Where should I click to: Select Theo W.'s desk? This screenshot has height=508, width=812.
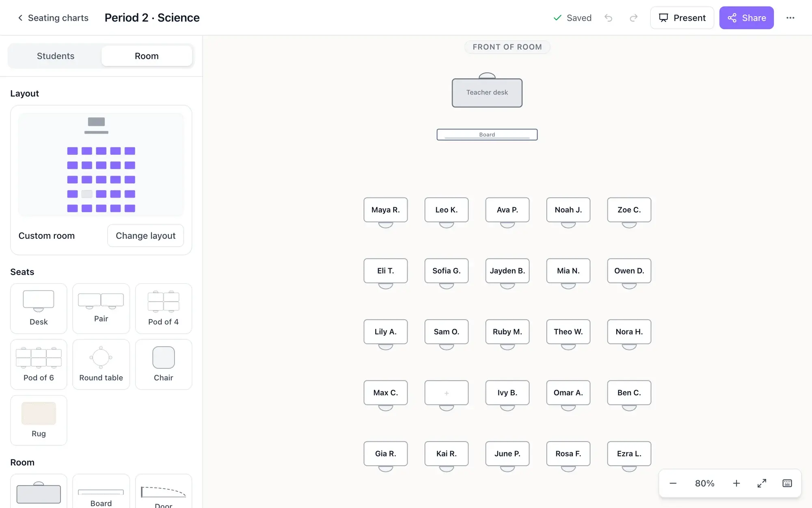pos(568,332)
